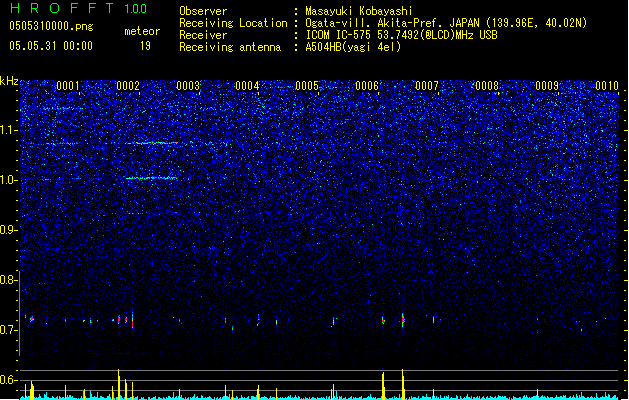Screen dimensions: 629x400
Task: Click the 0010 minute marker
Action: (607, 86)
